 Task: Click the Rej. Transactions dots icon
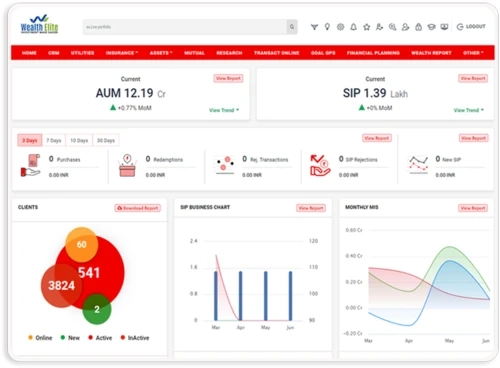tap(224, 165)
